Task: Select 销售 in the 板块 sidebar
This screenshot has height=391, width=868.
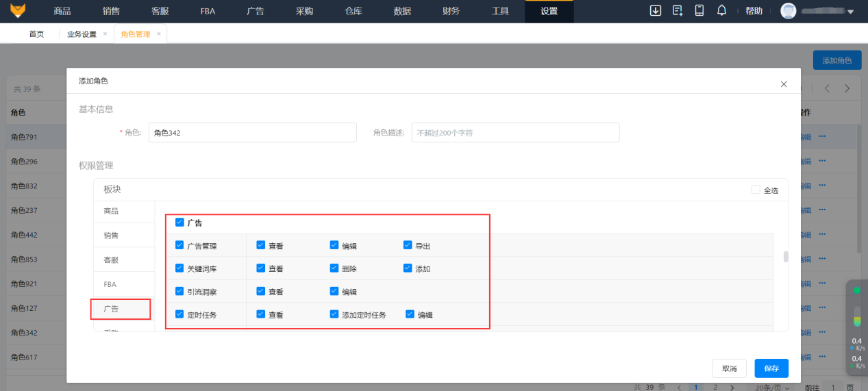Action: (x=111, y=235)
